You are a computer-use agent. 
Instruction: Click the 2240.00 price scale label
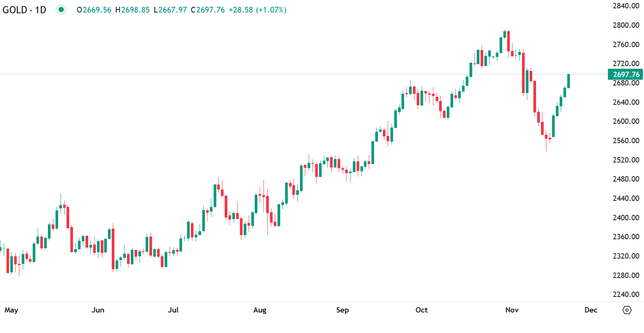pyautogui.click(x=626, y=294)
